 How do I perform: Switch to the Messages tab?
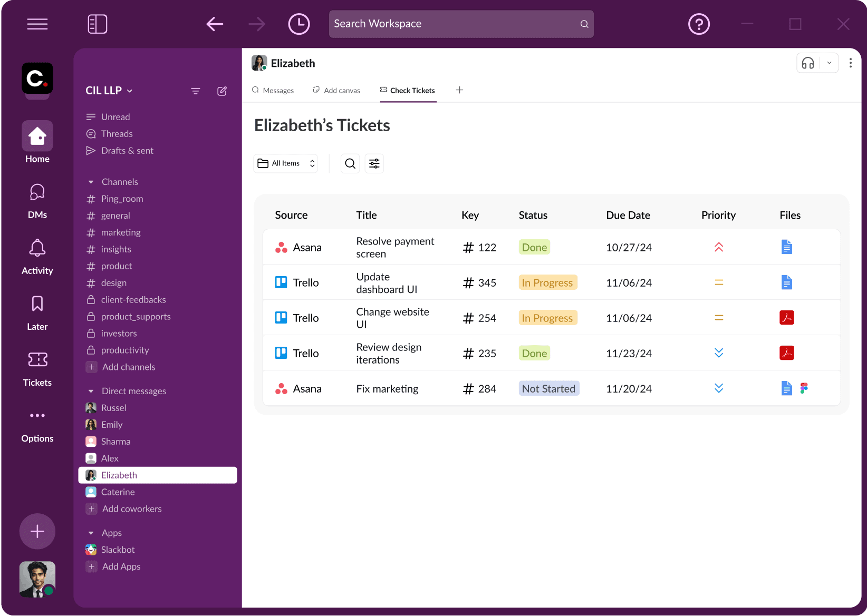click(273, 90)
